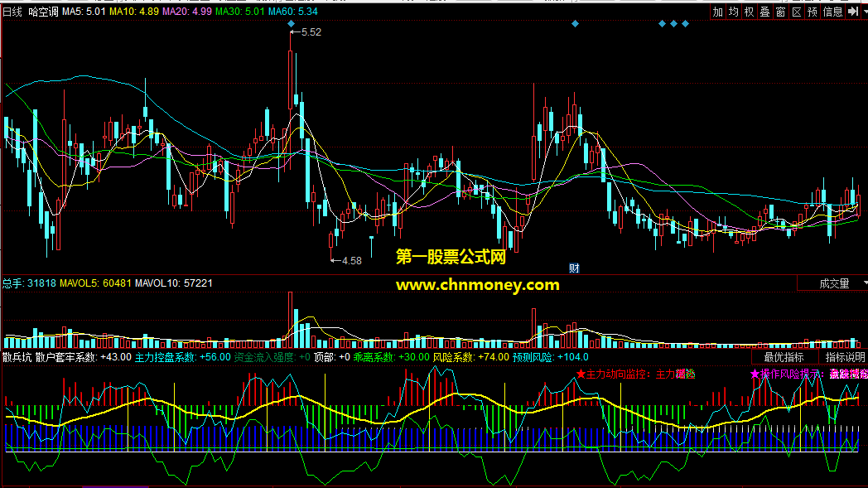This screenshot has width=868, height=488.
Task: Click the MA10: 4.89 label
Action: click(134, 12)
